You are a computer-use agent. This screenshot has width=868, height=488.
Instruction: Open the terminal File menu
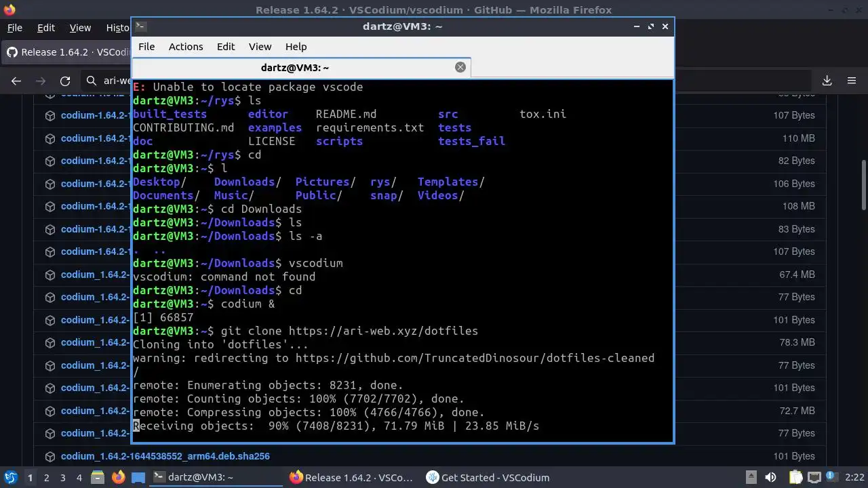coord(146,47)
